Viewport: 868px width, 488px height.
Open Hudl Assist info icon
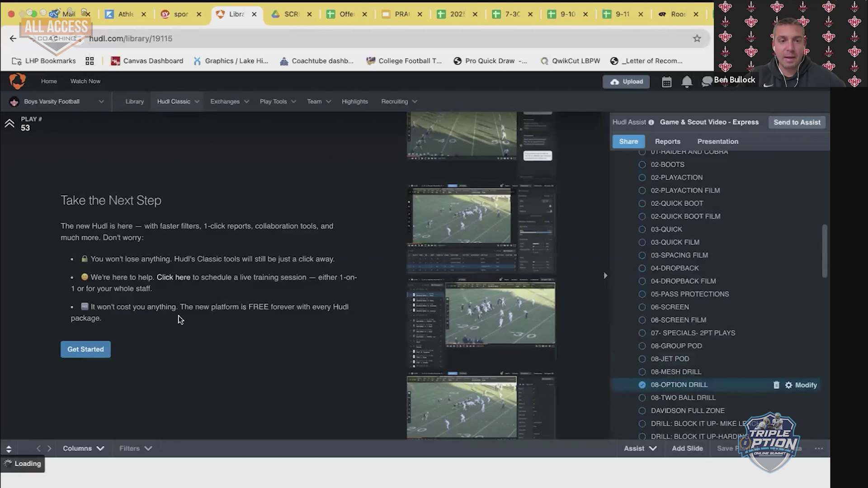pos(651,122)
